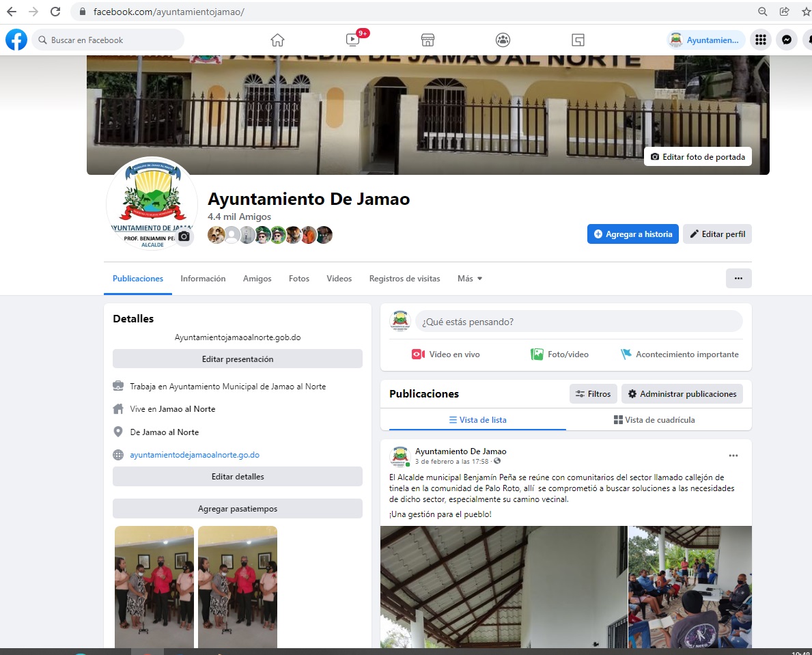Screen dimensions: 812x655
Task: Click the camera icon on profile picture
Action: pos(184,236)
